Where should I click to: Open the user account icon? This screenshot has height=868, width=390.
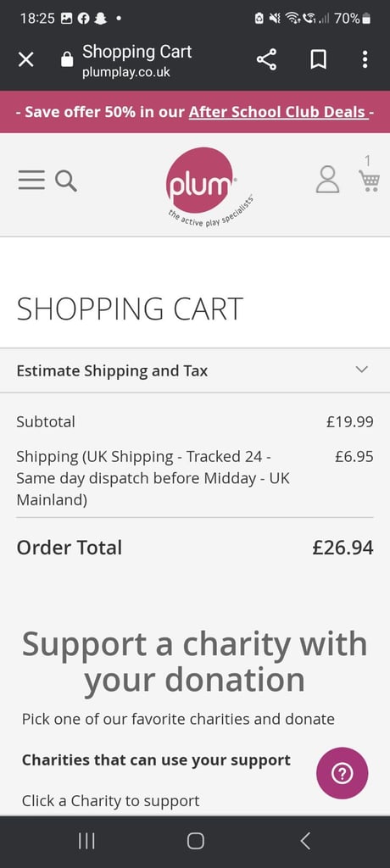327,180
